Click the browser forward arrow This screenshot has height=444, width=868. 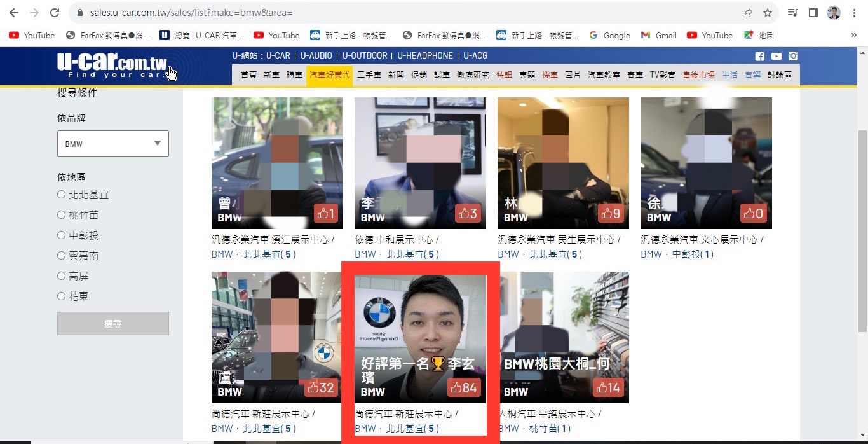point(34,13)
